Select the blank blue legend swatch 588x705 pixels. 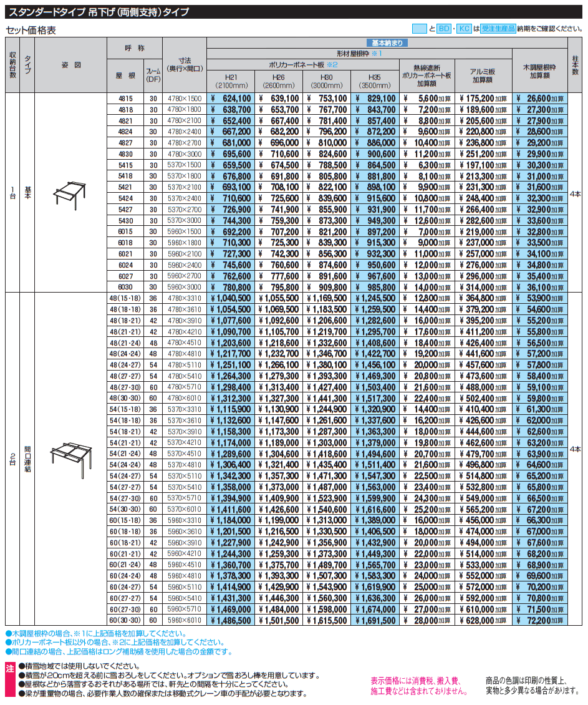click(x=420, y=29)
